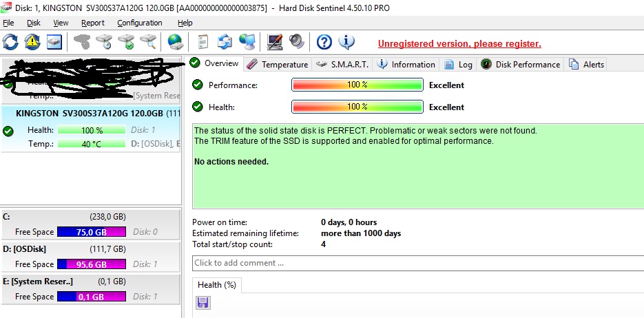Click the save floppy icon under Health (%)
Viewport: 644px width, 318px height.
pos(203,303)
